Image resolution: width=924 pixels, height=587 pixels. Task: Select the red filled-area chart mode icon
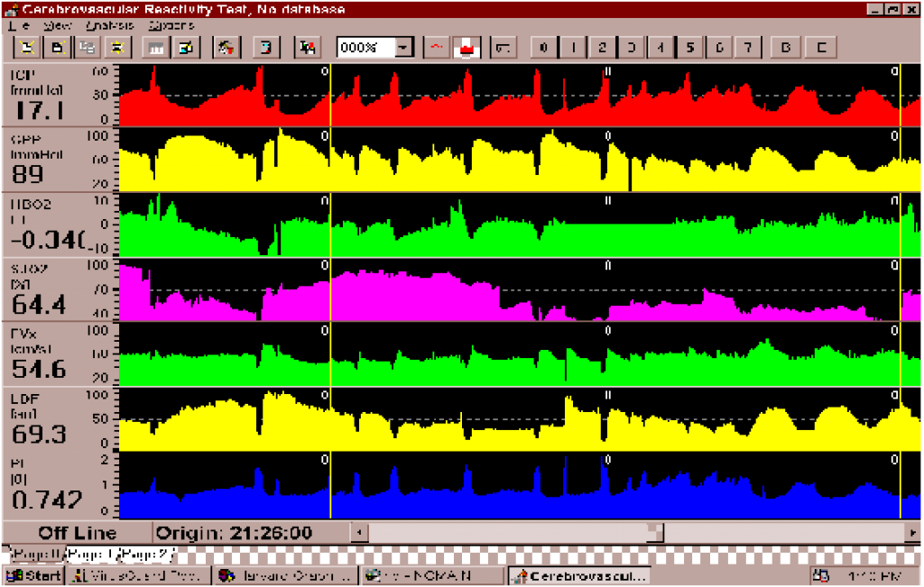[467, 48]
